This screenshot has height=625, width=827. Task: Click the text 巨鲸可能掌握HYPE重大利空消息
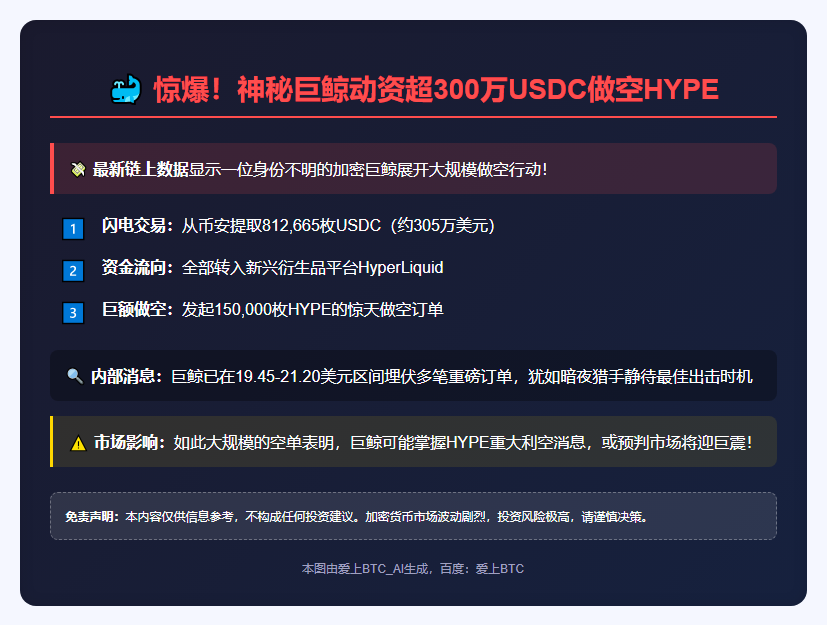[x=468, y=443]
